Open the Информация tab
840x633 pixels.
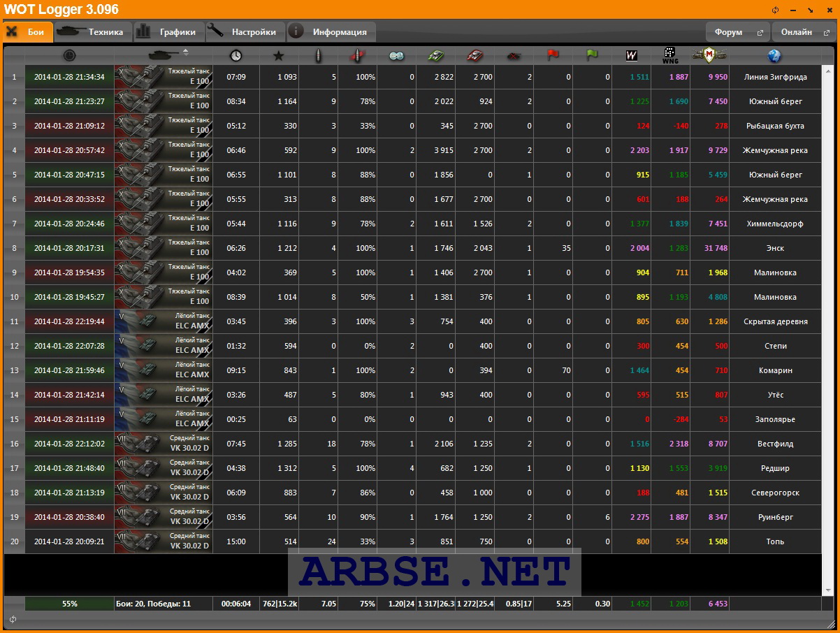(x=331, y=31)
